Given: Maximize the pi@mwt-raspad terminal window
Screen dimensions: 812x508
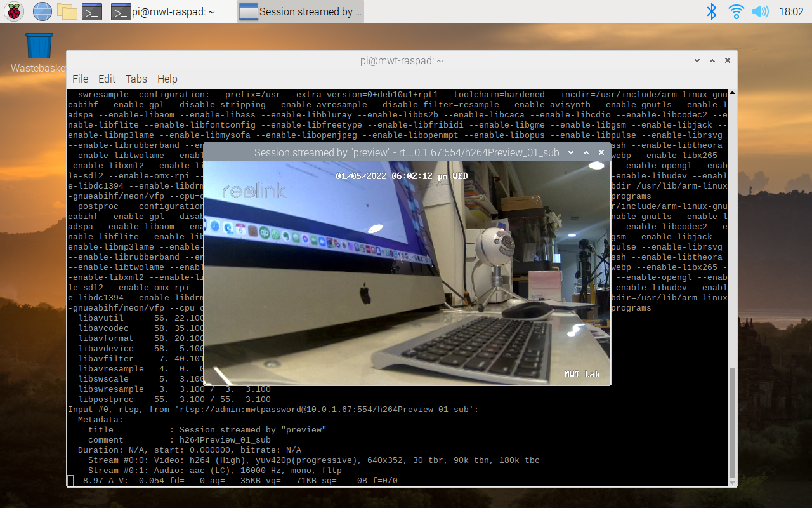Looking at the screenshot, I should pyautogui.click(x=712, y=60).
